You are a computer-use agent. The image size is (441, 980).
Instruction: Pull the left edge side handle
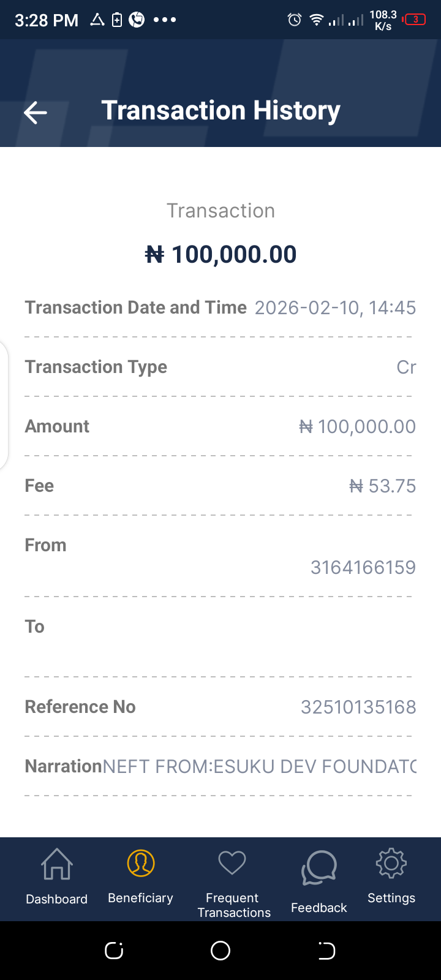pos(4,405)
